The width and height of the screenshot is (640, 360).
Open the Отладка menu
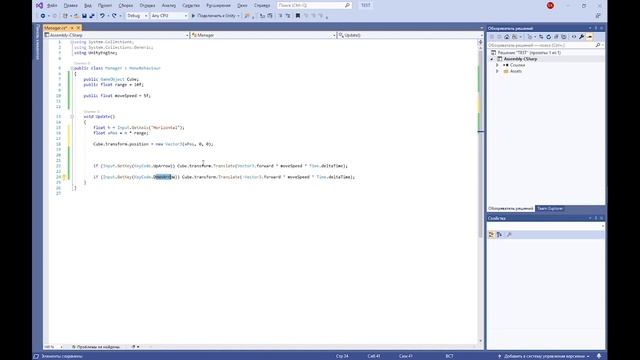point(147,6)
